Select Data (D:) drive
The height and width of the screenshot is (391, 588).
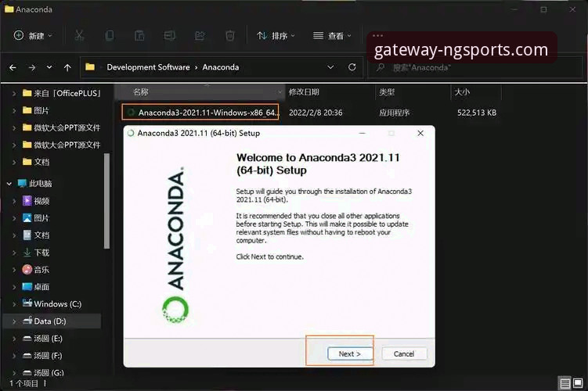click(x=45, y=321)
